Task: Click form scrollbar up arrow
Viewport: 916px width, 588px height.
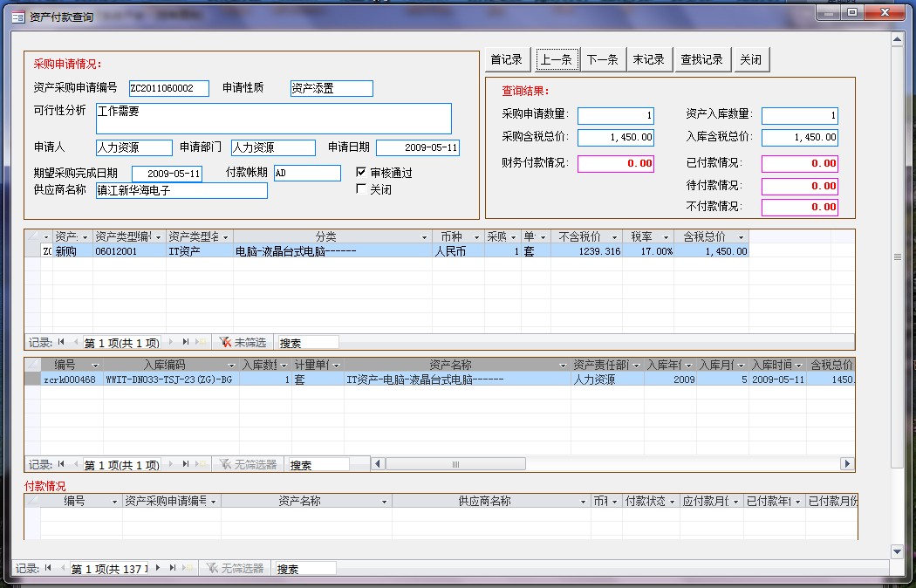Action: coord(898,39)
